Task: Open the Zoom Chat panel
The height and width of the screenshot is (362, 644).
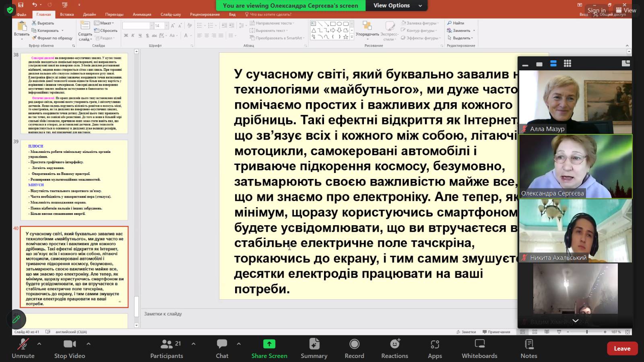Action: coord(222,348)
